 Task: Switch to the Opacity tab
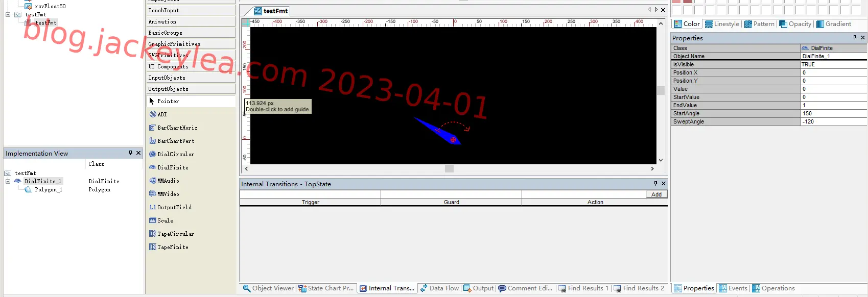pos(795,24)
